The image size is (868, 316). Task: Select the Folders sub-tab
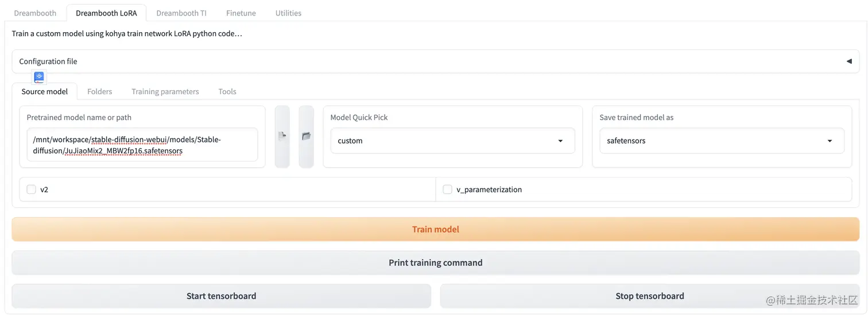pyautogui.click(x=99, y=91)
